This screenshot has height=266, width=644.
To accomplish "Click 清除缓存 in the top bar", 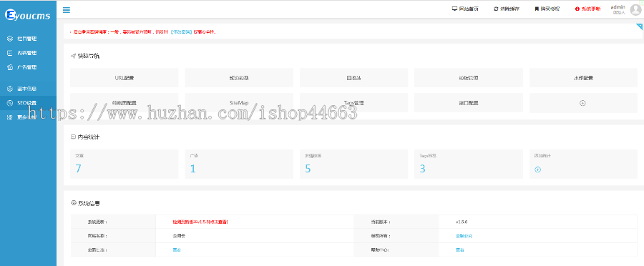I will pyautogui.click(x=509, y=9).
